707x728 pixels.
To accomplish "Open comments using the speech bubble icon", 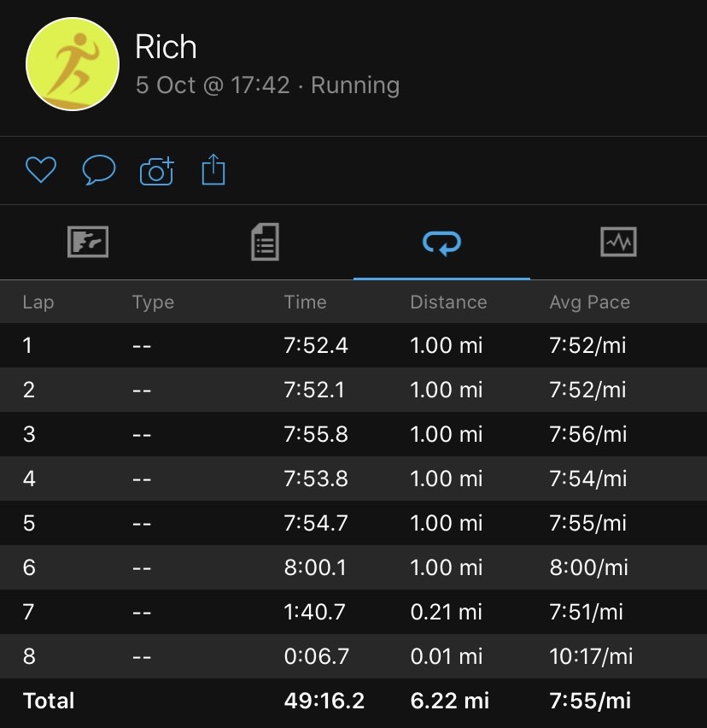I will [x=99, y=170].
